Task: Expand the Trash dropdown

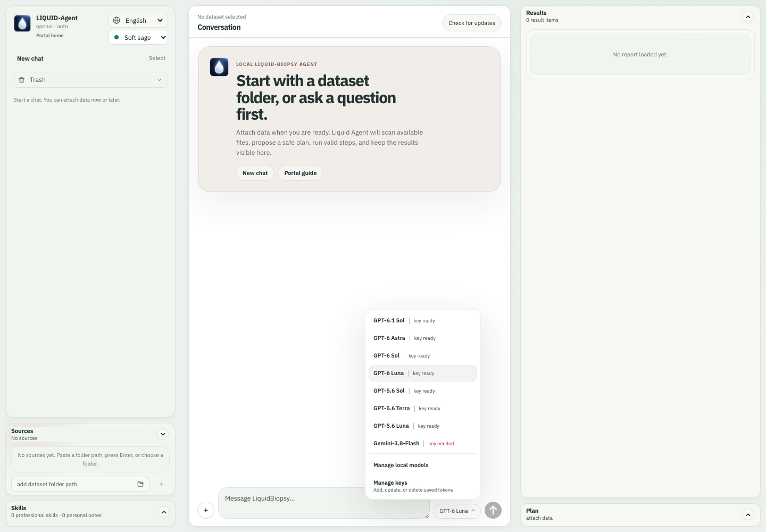Action: [90, 80]
